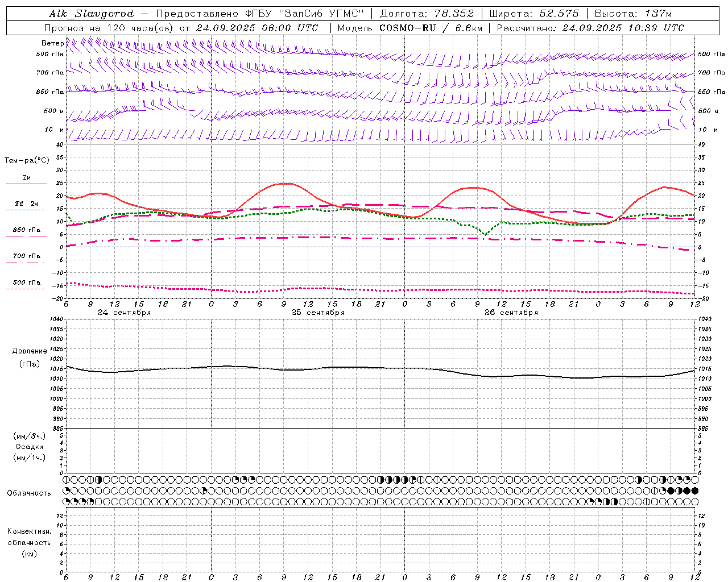728x582 pixels.
Task: Click the Ветер wind section label
Action: [x=52, y=43]
